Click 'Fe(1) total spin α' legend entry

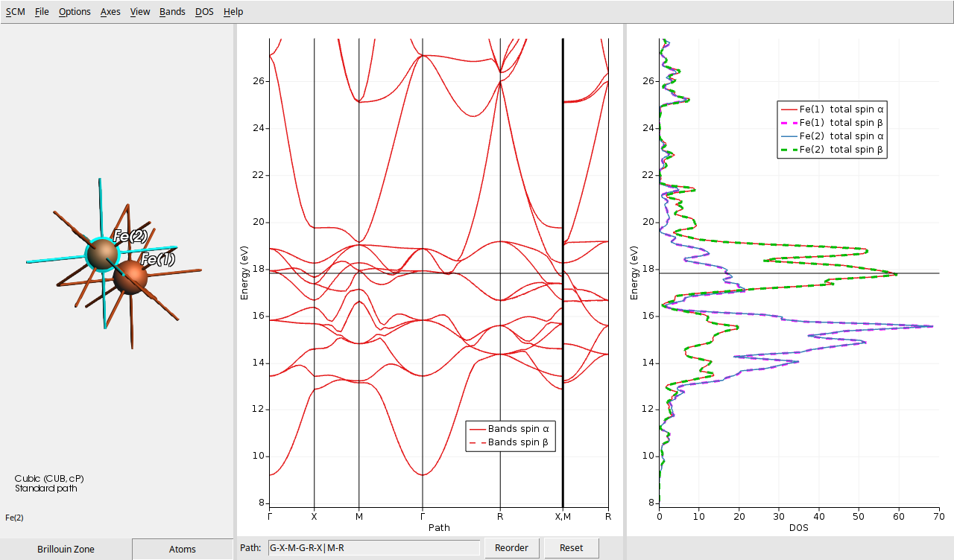click(833, 109)
